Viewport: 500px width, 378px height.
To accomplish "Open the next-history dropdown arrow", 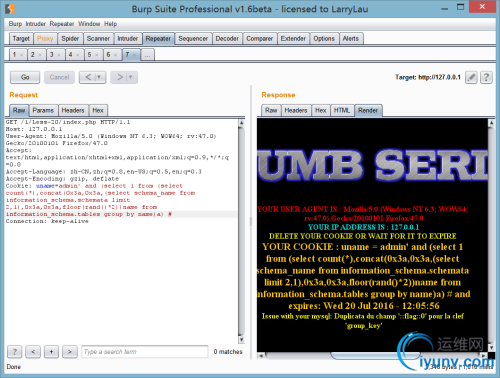I will pos(131,77).
